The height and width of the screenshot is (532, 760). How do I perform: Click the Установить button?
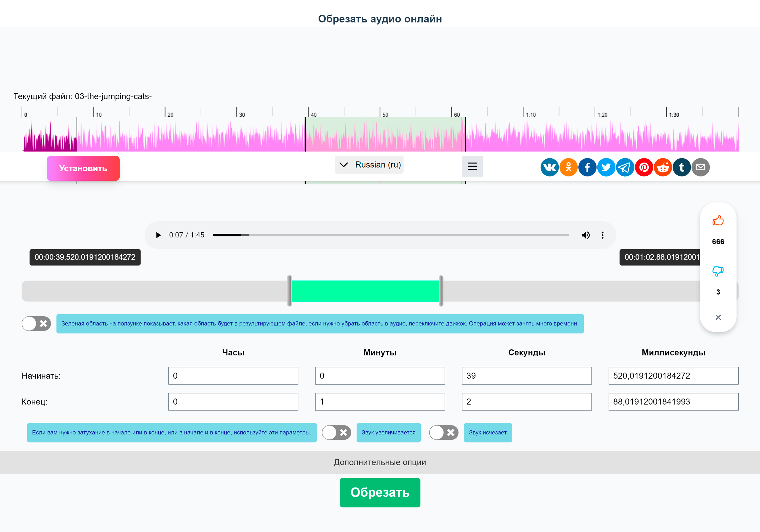83,169
